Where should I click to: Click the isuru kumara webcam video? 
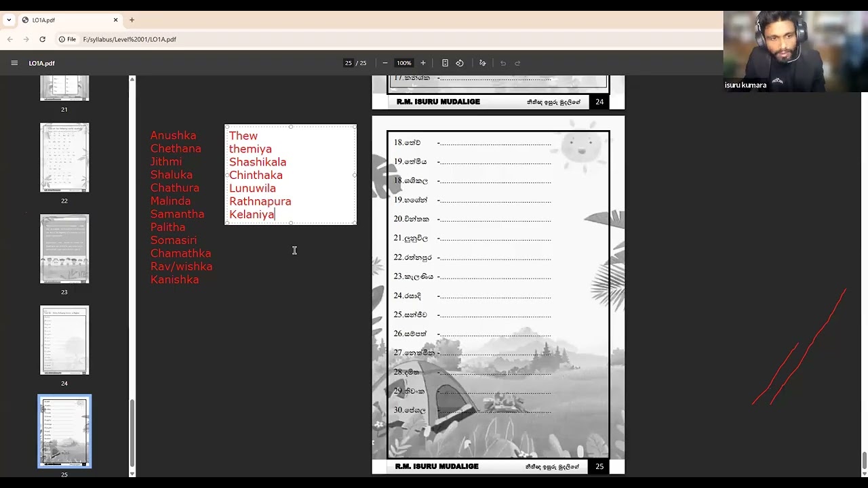point(795,52)
